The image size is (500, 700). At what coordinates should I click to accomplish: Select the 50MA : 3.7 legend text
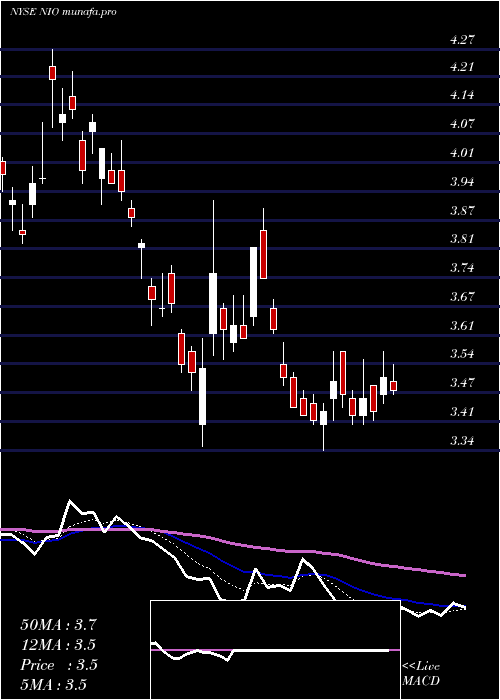pyautogui.click(x=58, y=625)
